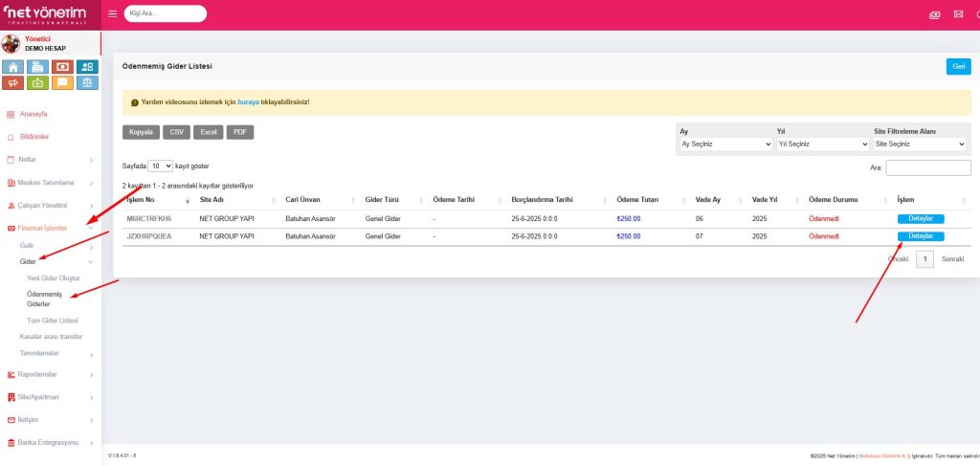Click the red money shortcut tile
Image resolution: width=980 pixels, height=466 pixels.
62,67
